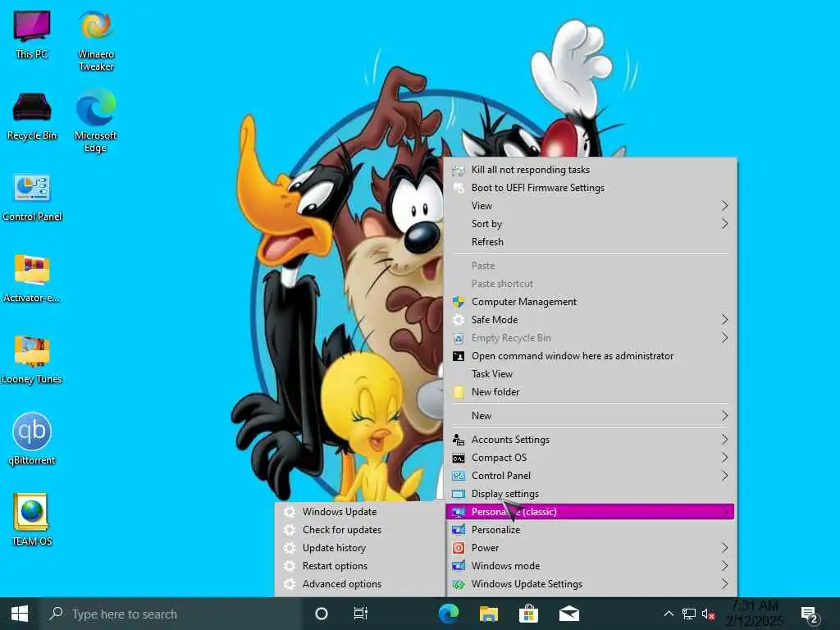Expand the Power submenu arrow
The image size is (840, 630).
pyautogui.click(x=724, y=548)
